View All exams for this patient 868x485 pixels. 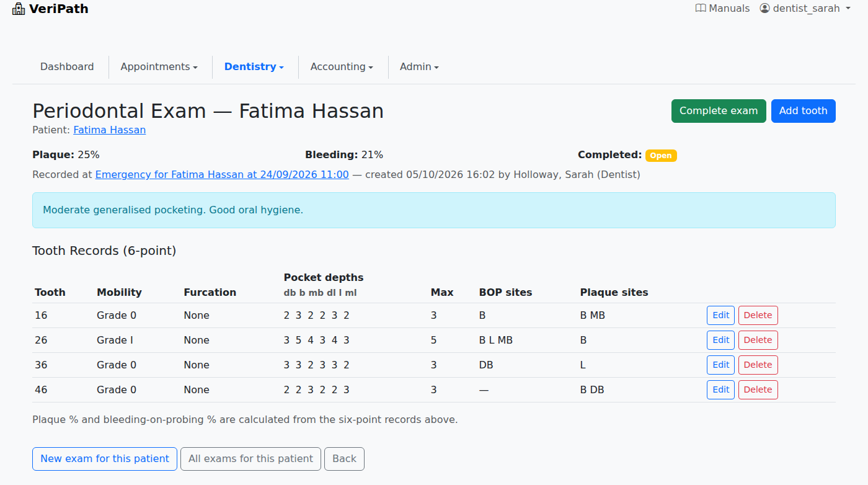251,459
